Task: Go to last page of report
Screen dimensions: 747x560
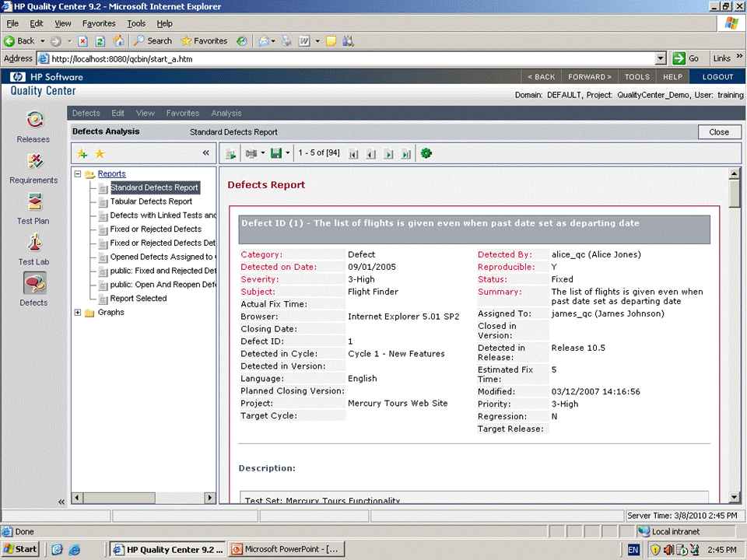Action: (x=406, y=154)
